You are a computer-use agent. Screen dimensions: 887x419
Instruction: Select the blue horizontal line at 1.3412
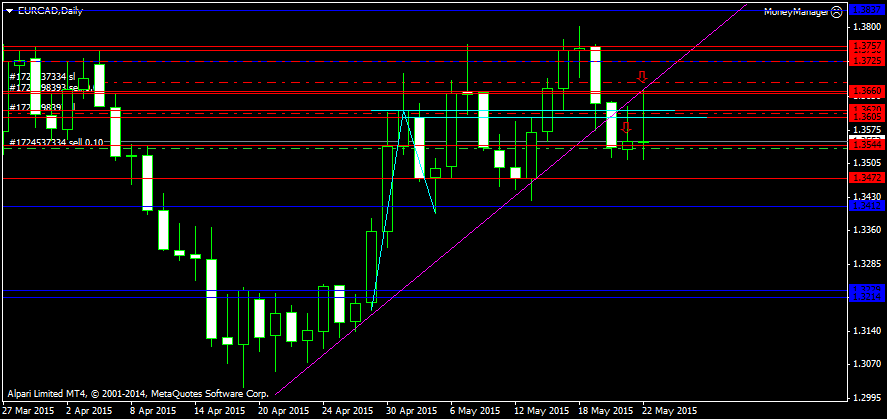424,206
